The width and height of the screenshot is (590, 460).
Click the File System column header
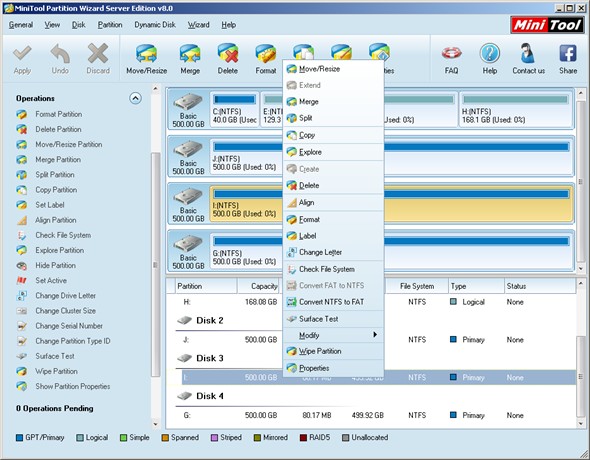pos(417,286)
